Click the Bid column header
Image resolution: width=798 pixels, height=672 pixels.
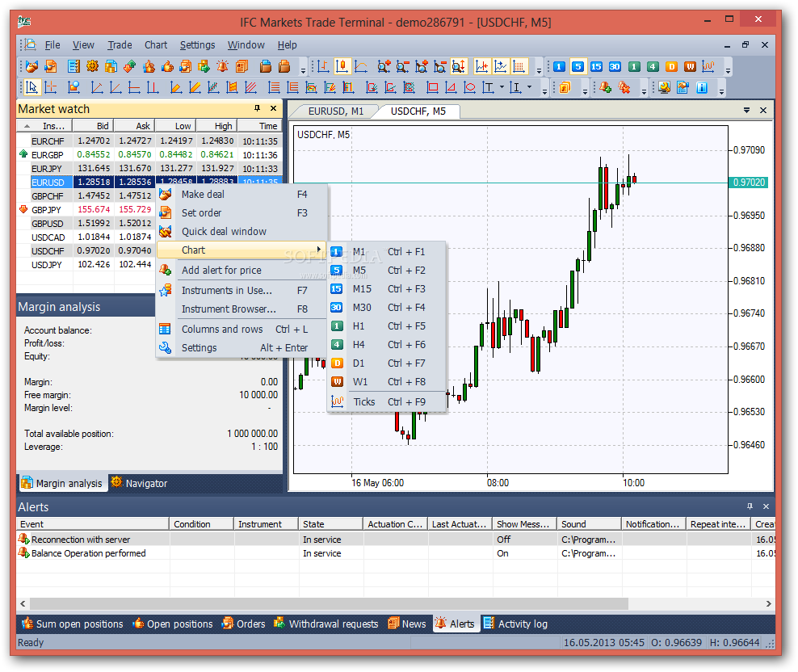93,126
